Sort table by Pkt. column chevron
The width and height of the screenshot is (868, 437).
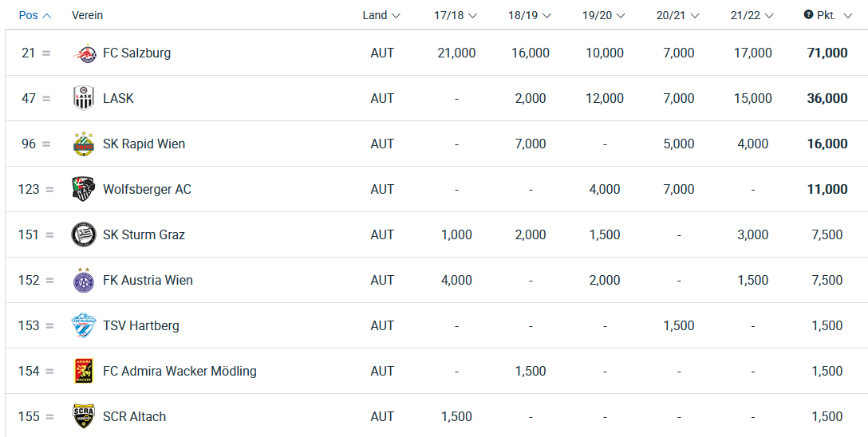847,16
